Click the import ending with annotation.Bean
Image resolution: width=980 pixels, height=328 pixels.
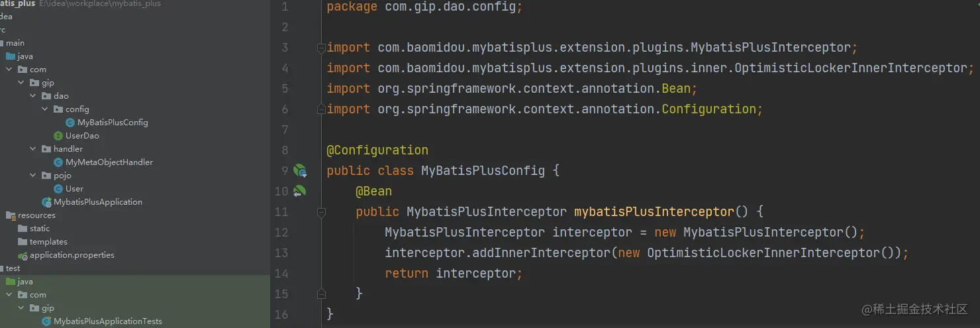(512, 89)
